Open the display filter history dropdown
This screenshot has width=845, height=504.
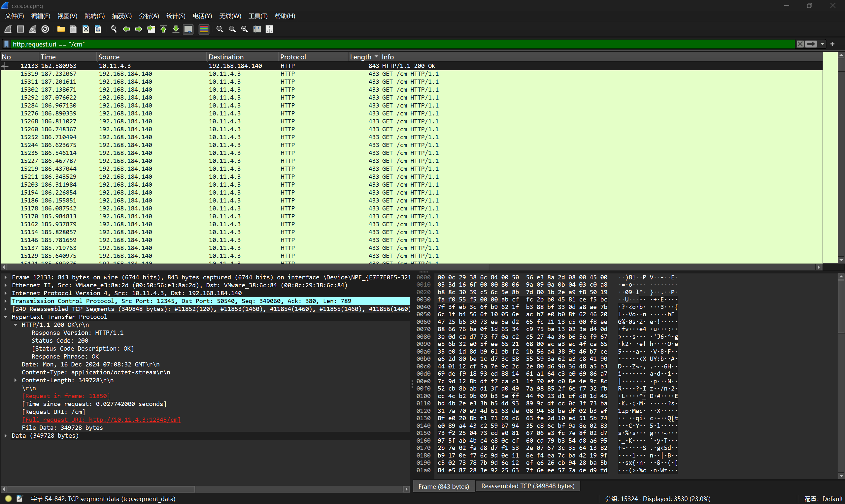pos(822,44)
